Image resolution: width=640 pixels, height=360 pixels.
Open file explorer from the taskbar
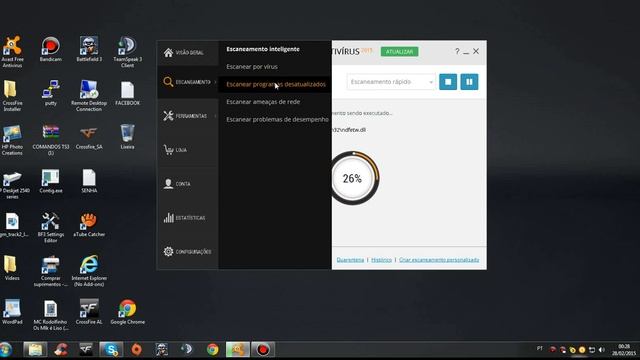[35, 350]
